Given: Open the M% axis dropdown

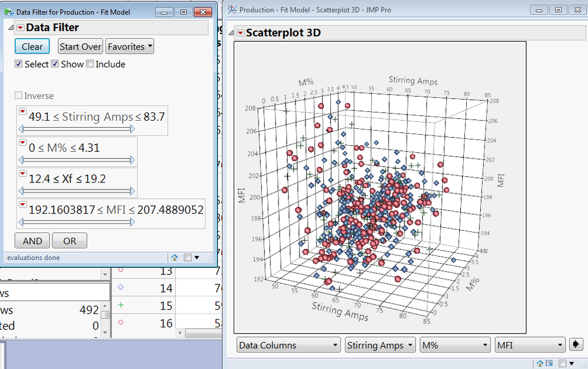Looking at the screenshot, I should 455,345.
